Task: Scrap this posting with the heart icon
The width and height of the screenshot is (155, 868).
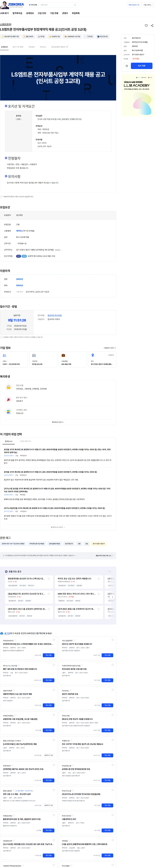Action: click(x=146, y=26)
